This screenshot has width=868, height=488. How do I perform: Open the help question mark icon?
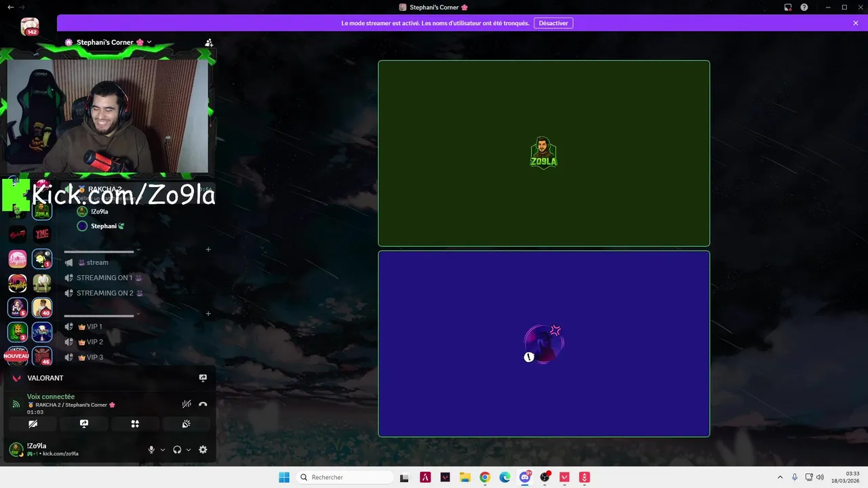[x=804, y=7]
